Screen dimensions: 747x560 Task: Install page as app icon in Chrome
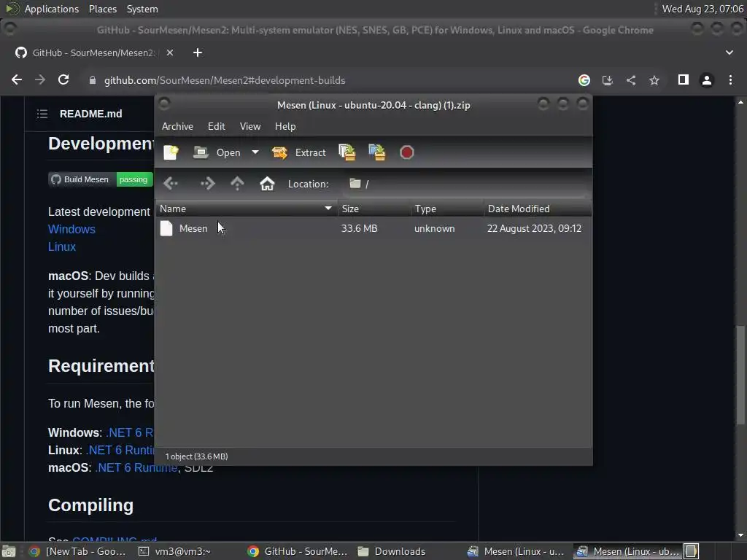click(608, 80)
